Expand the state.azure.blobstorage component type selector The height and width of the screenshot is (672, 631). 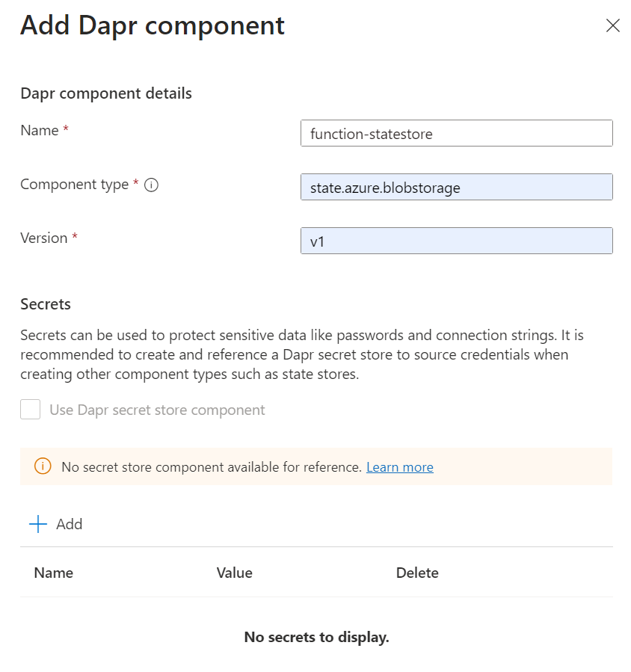point(456,187)
